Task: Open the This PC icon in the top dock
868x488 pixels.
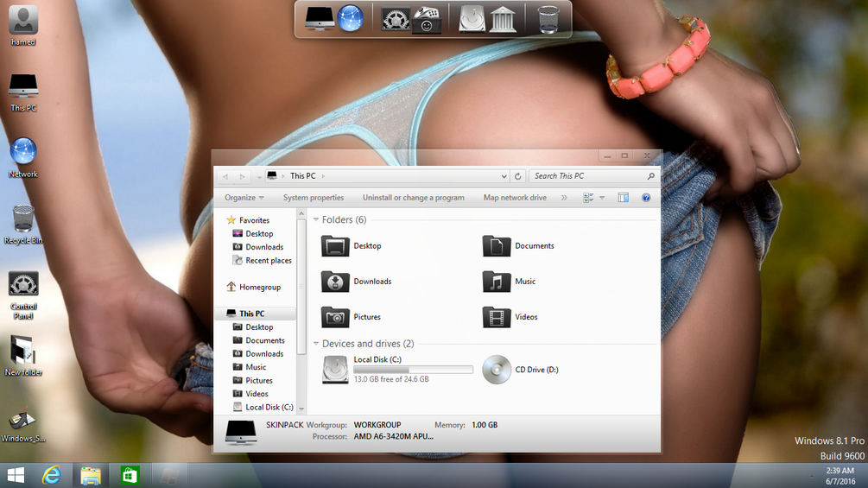Action: [320, 18]
